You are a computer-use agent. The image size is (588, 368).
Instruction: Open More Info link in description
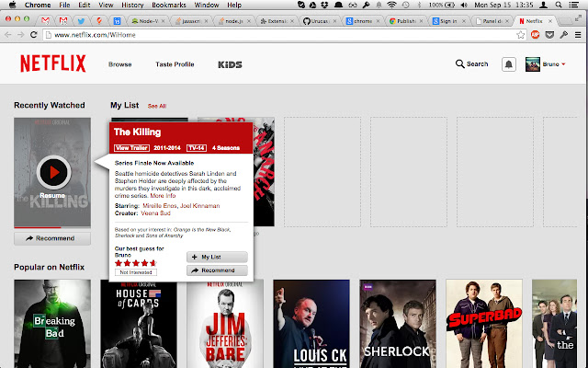point(163,196)
